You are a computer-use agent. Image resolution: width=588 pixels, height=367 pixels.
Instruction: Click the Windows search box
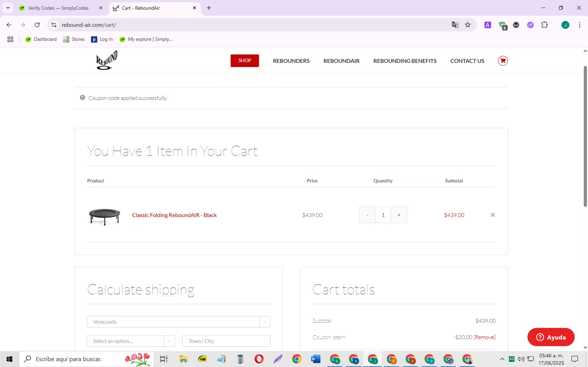[x=87, y=359]
